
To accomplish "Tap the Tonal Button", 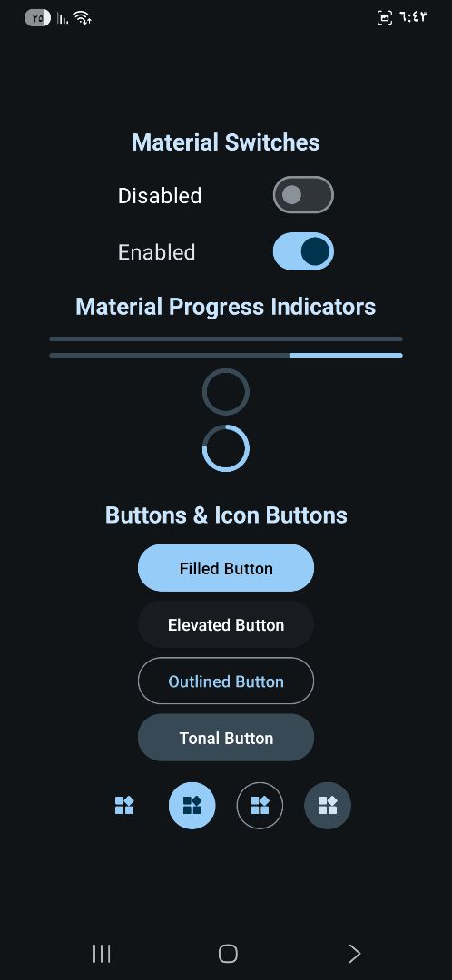I will point(226,738).
